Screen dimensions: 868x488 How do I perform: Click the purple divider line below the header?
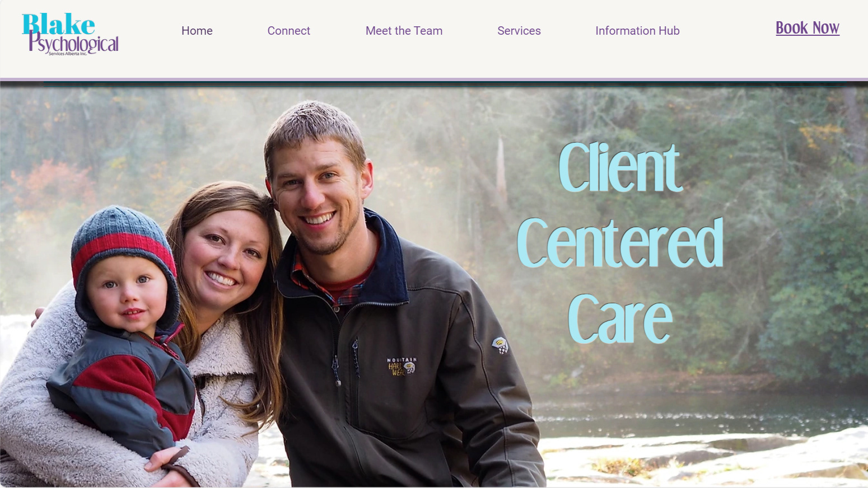pos(434,79)
